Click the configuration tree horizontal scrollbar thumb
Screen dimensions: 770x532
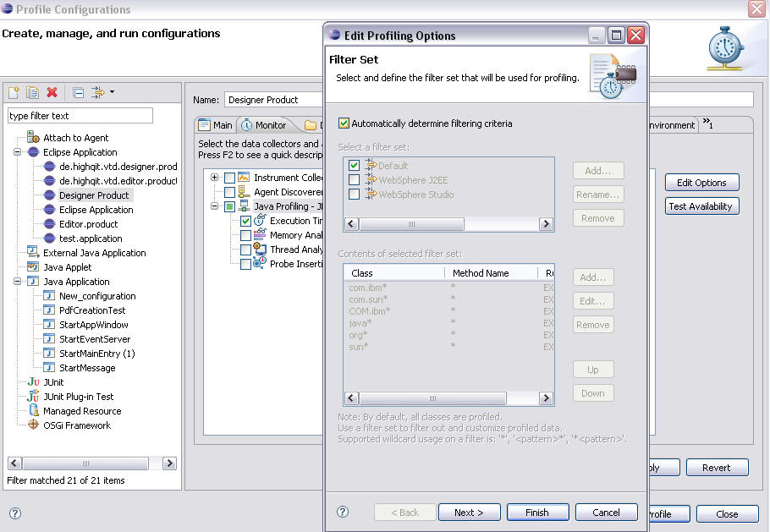pyautogui.click(x=85, y=463)
